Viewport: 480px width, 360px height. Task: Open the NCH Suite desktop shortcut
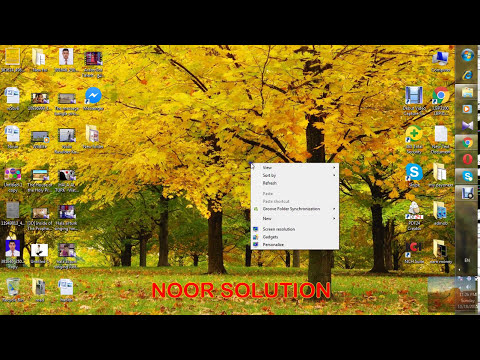(x=414, y=252)
